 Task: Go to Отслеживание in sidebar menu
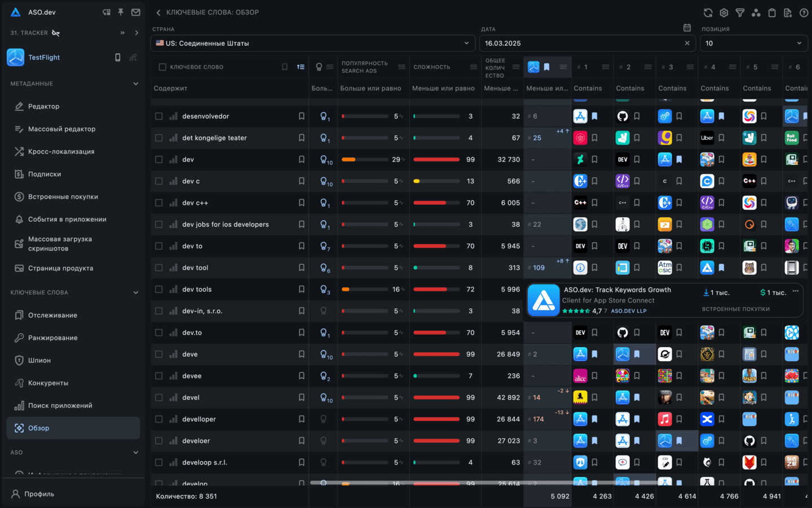pos(52,315)
